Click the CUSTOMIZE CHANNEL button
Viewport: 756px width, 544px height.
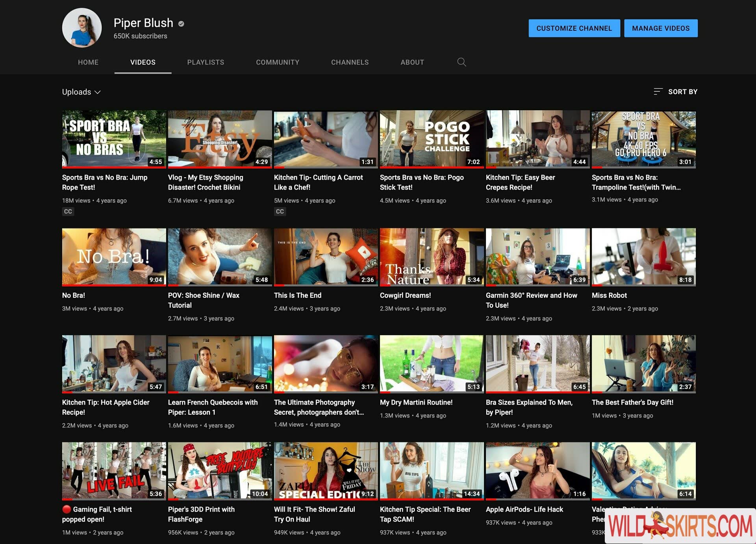tap(574, 28)
